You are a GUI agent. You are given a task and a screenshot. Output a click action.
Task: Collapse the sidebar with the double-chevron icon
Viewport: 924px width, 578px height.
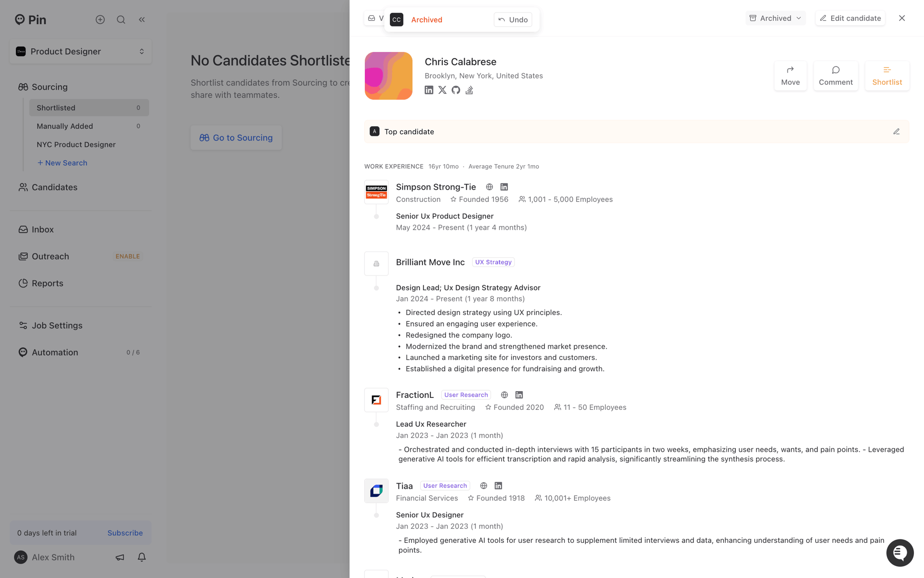coord(141,20)
